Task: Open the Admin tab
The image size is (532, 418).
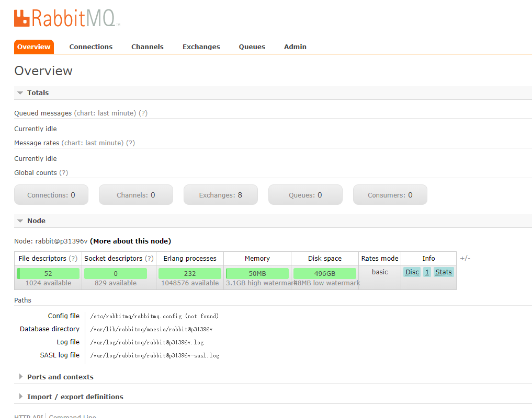Action: click(295, 47)
